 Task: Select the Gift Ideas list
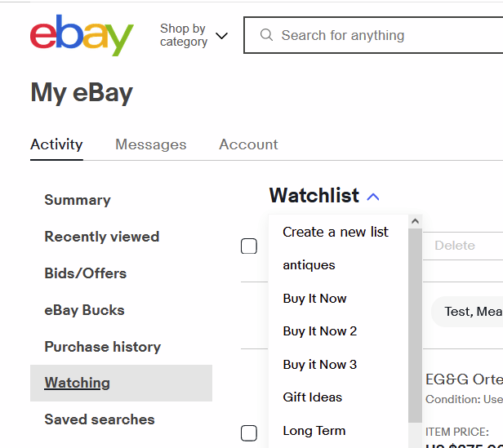313,397
